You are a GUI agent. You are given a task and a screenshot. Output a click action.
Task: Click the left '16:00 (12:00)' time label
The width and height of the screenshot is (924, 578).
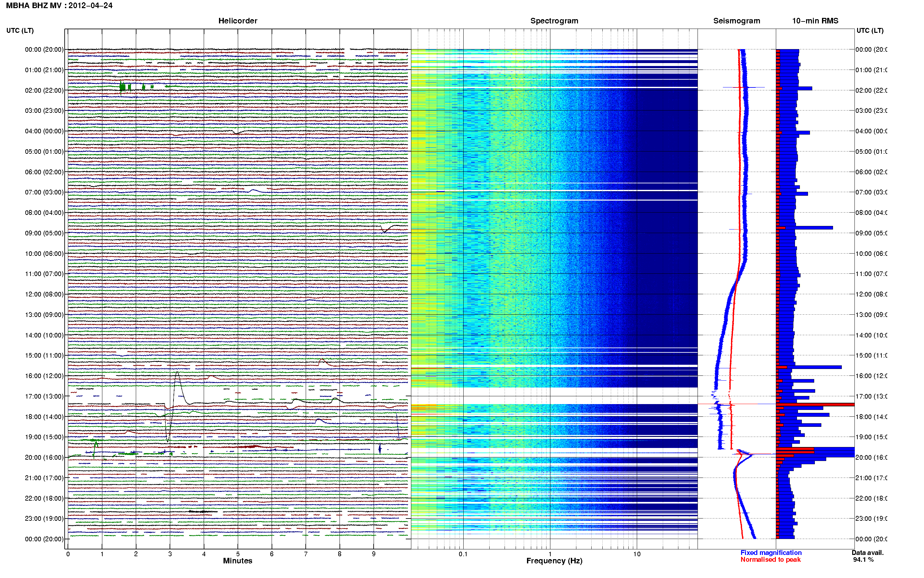44,376
